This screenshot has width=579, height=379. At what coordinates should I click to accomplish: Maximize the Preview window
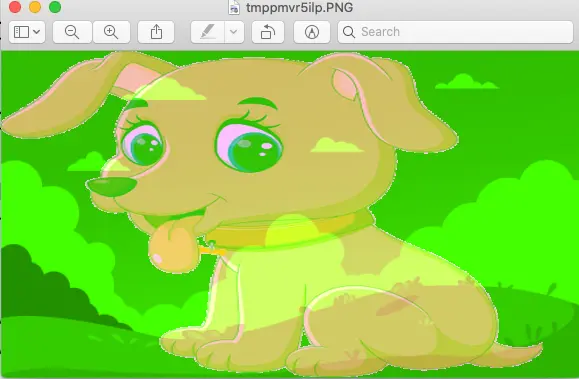tap(55, 7)
